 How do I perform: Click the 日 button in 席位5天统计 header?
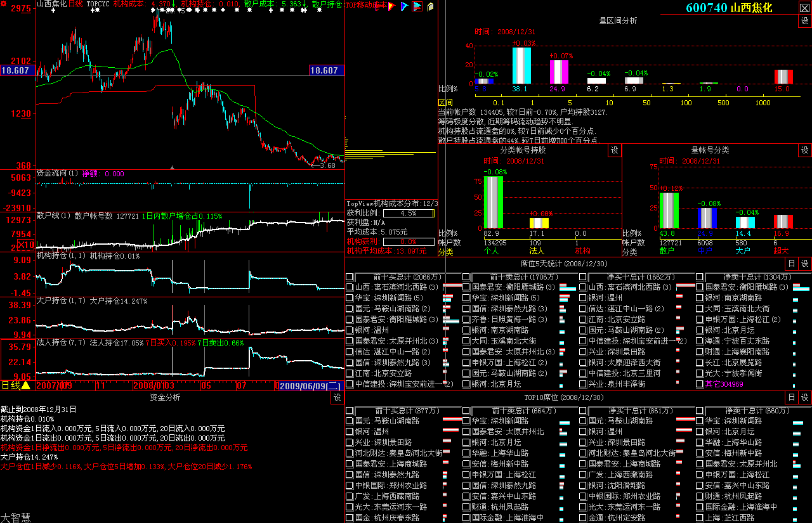click(791, 264)
